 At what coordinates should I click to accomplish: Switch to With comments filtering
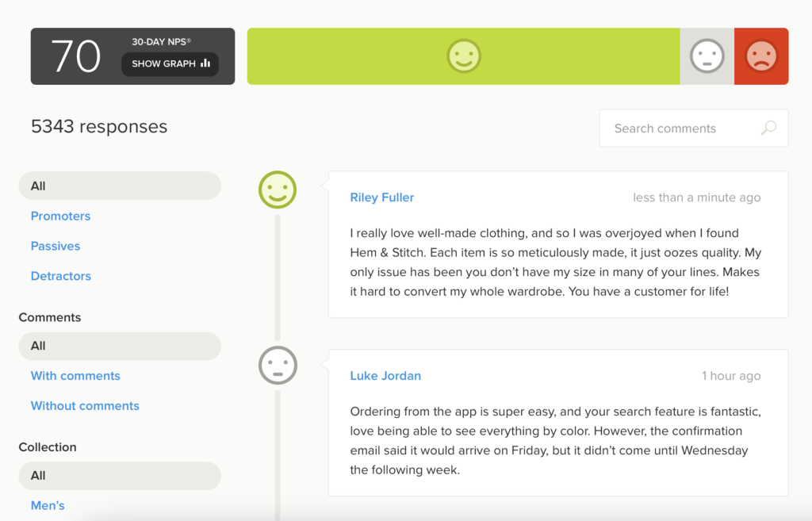click(75, 375)
